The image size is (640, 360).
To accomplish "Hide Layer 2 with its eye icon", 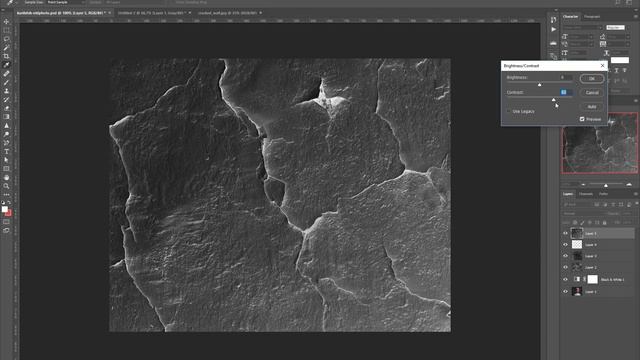I will (565, 267).
